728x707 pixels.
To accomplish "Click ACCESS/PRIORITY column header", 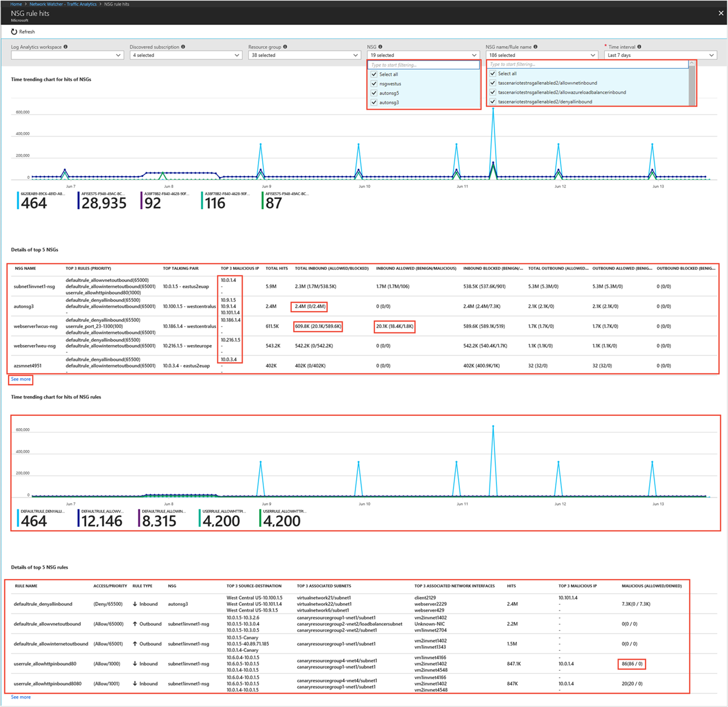I will [110, 586].
